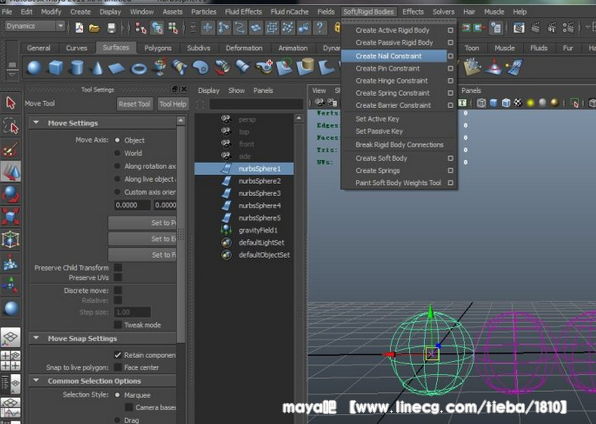Select Object move axis radio
Viewport: 596px width, 424px height.
(117, 140)
